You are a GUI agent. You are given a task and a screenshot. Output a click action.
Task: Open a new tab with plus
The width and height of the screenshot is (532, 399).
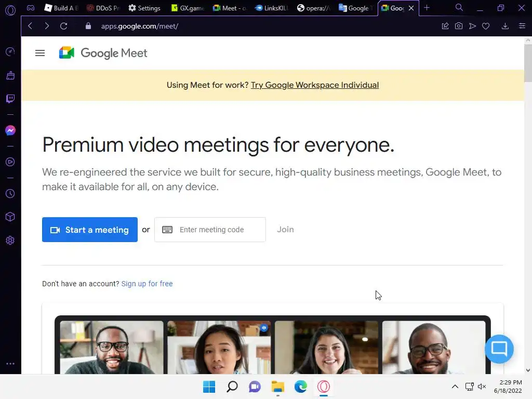(427, 8)
